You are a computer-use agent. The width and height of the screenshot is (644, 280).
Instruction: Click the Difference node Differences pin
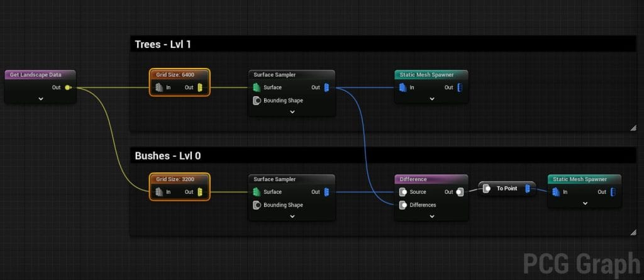tap(402, 205)
